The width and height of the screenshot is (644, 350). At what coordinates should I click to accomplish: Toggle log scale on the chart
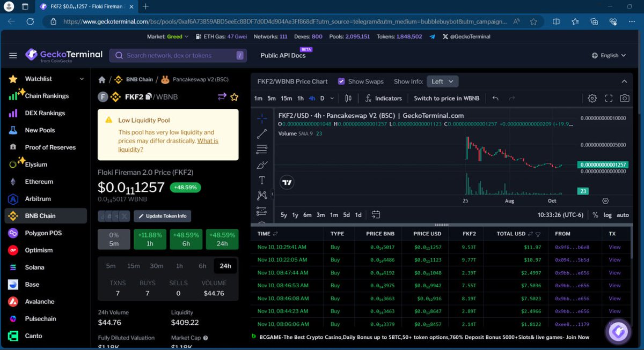[x=608, y=215]
